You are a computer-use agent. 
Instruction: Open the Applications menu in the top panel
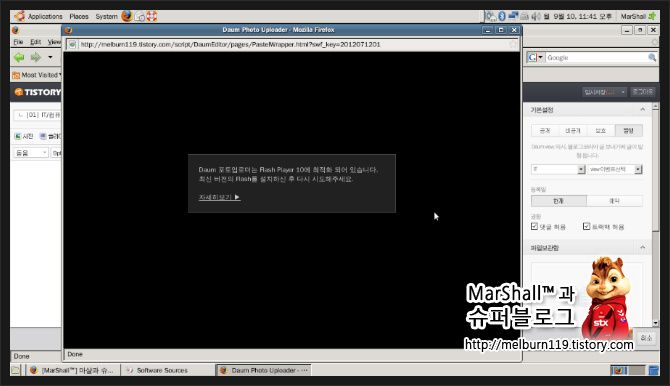tap(44, 17)
